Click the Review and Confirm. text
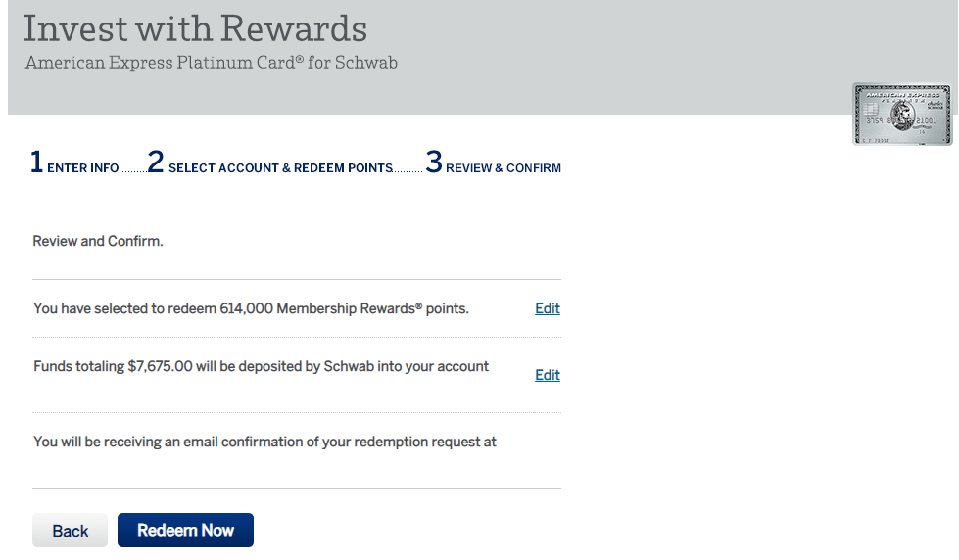Image resolution: width=959 pixels, height=560 pixels. (98, 242)
